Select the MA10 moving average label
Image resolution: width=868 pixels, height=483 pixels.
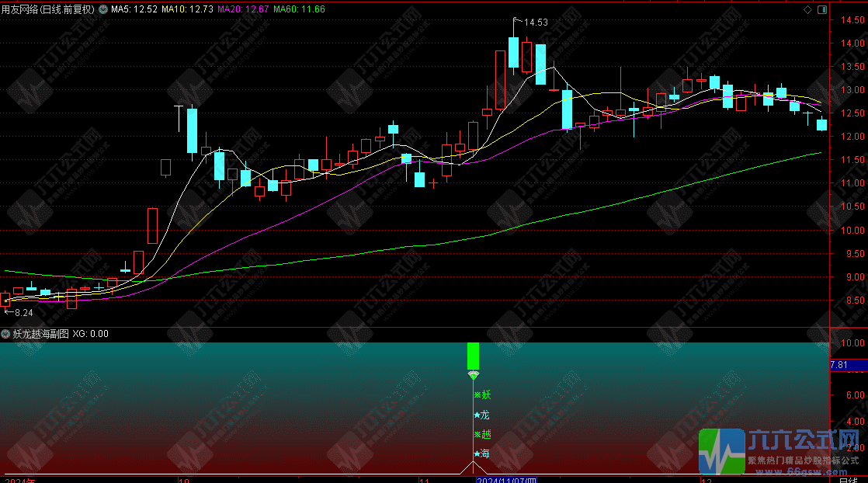click(188, 9)
